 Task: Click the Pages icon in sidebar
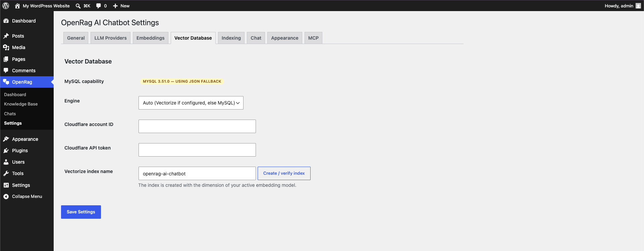pyautogui.click(x=6, y=59)
